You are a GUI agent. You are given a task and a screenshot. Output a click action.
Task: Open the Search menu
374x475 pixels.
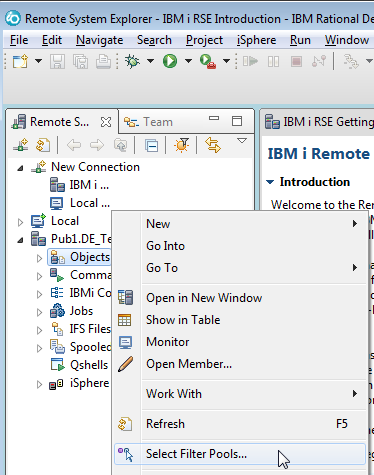[x=154, y=40]
